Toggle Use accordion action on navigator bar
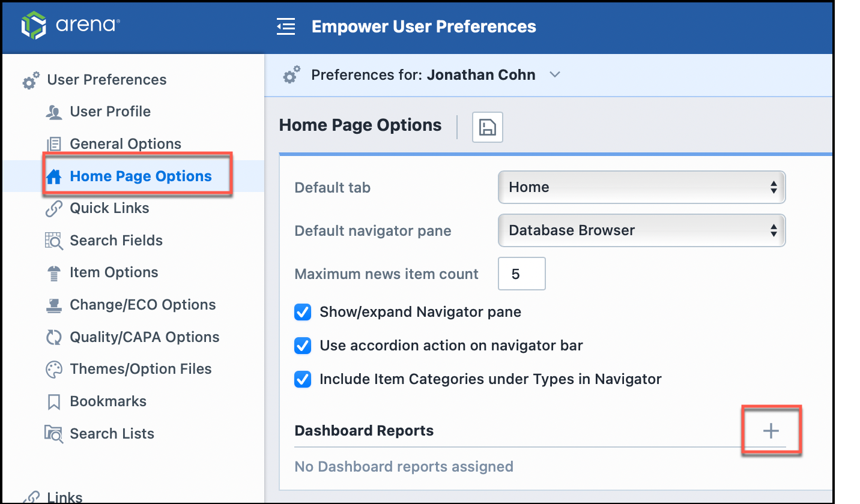Screen dimensions: 860x504 (303, 346)
